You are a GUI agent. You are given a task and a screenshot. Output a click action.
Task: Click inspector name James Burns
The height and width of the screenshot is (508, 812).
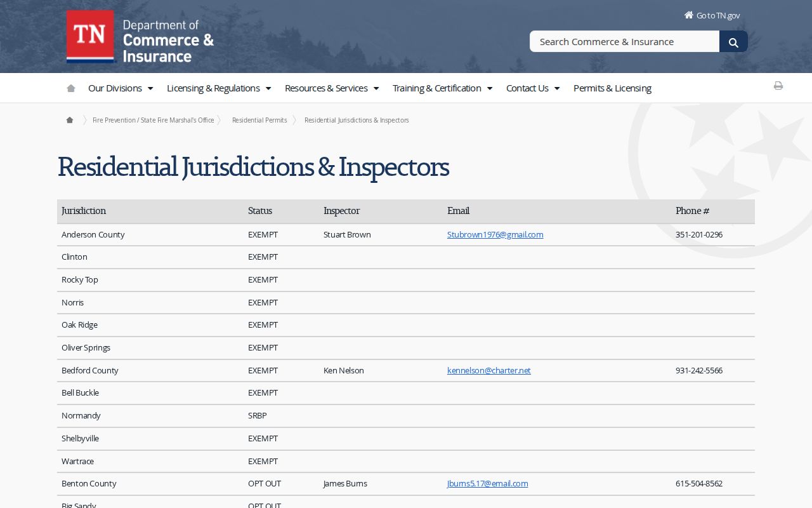(345, 483)
